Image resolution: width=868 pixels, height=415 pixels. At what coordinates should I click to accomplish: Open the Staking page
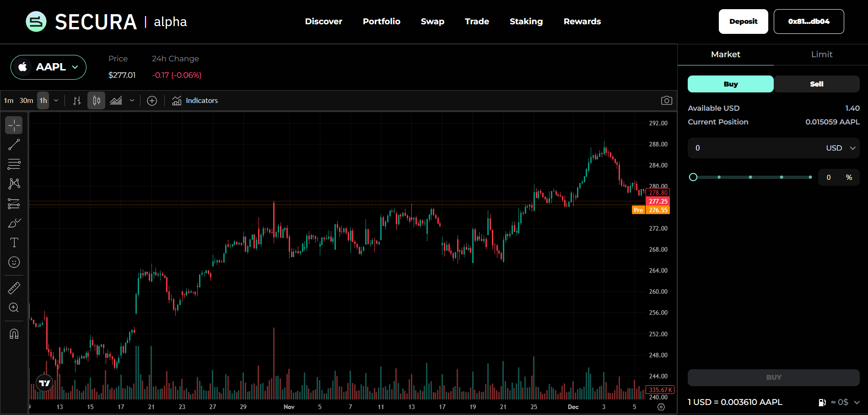tap(526, 22)
